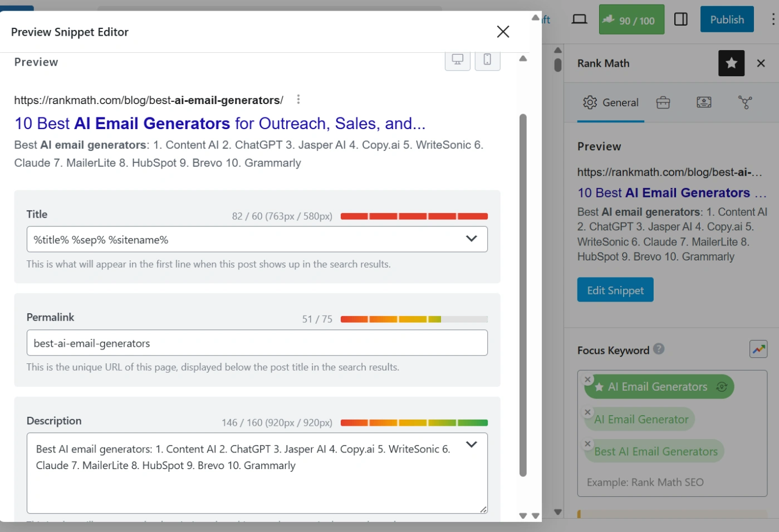Select the General tab

[x=611, y=102]
